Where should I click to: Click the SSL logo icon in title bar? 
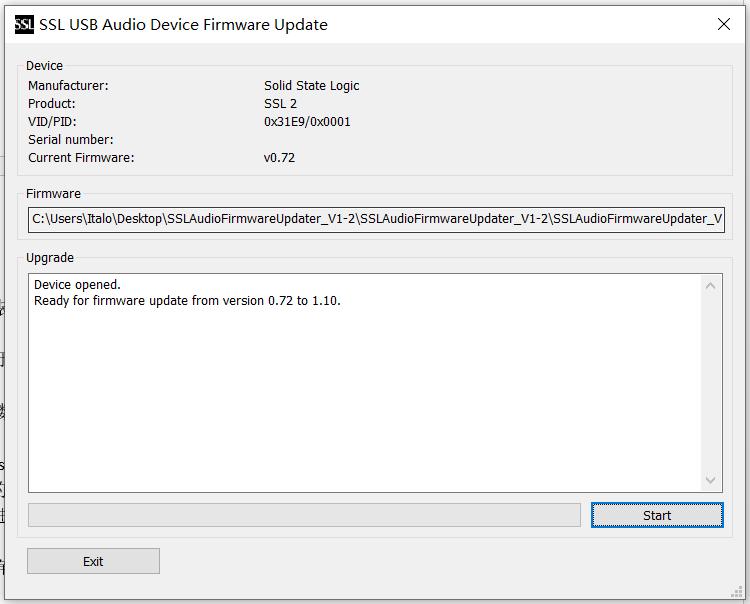(24, 24)
